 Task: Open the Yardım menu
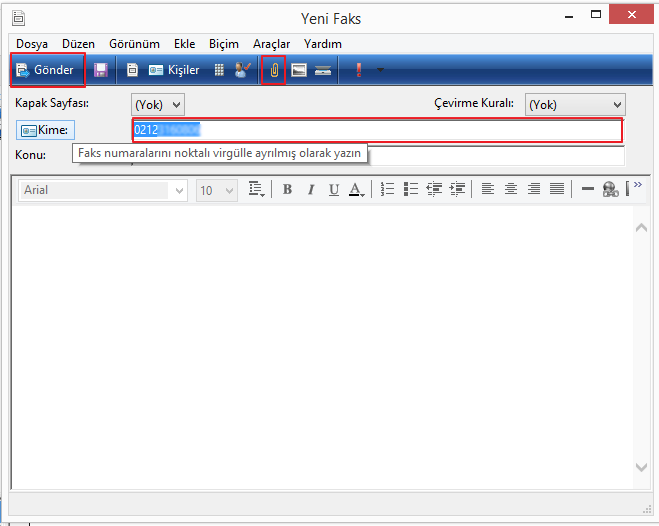[323, 44]
